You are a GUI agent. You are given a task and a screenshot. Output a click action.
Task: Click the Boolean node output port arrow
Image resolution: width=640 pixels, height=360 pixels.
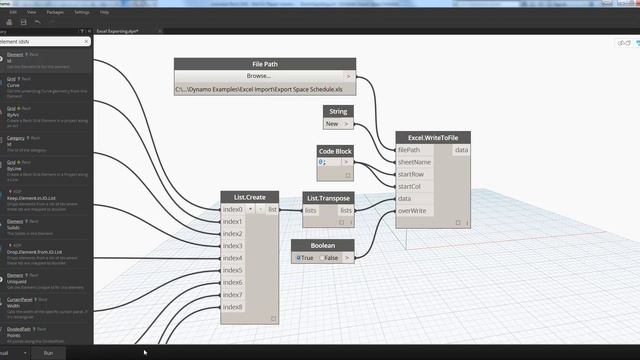[347, 258]
